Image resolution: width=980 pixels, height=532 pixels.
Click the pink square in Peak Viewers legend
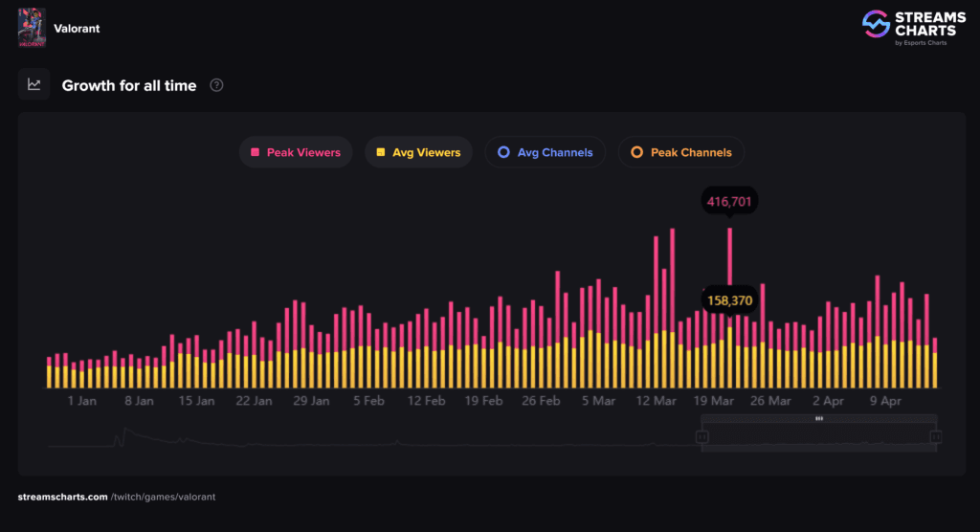(255, 152)
